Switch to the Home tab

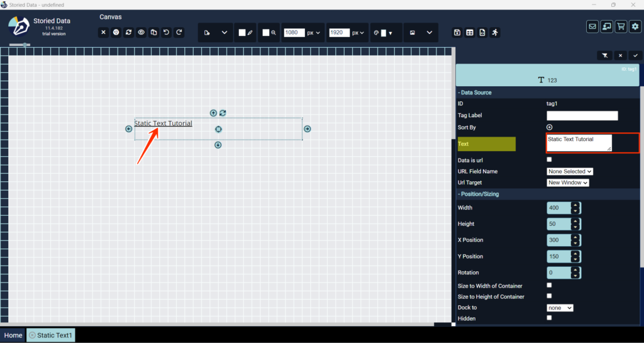click(x=13, y=335)
